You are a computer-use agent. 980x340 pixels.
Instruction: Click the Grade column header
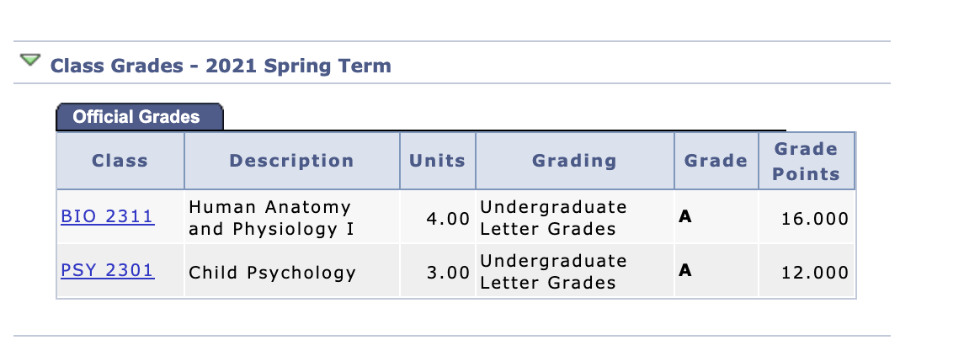click(716, 161)
